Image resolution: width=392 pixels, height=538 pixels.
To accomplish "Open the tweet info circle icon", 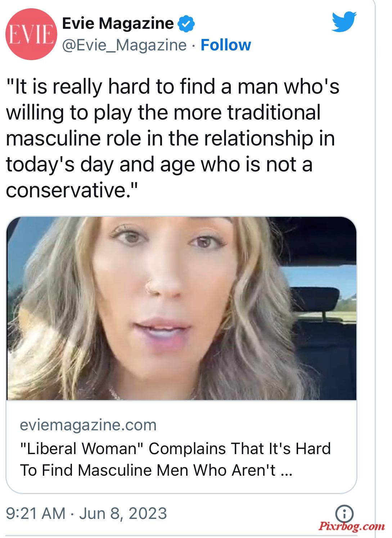I will pyautogui.click(x=344, y=513).
